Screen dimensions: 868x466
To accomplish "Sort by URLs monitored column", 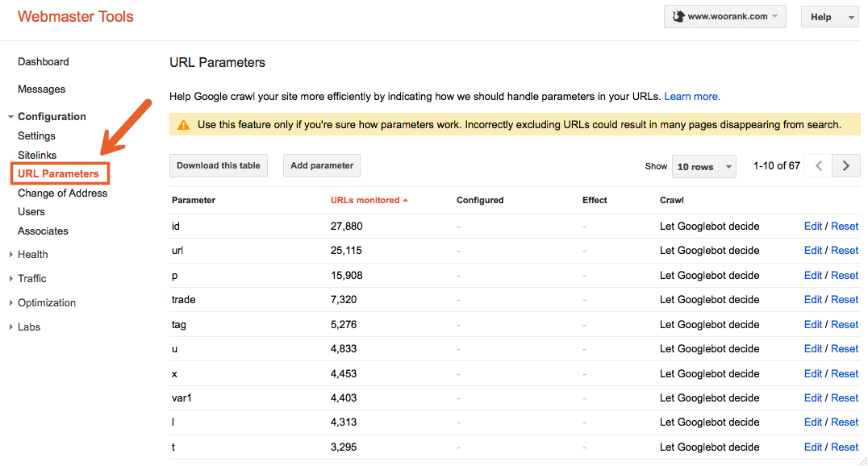I will (x=369, y=200).
